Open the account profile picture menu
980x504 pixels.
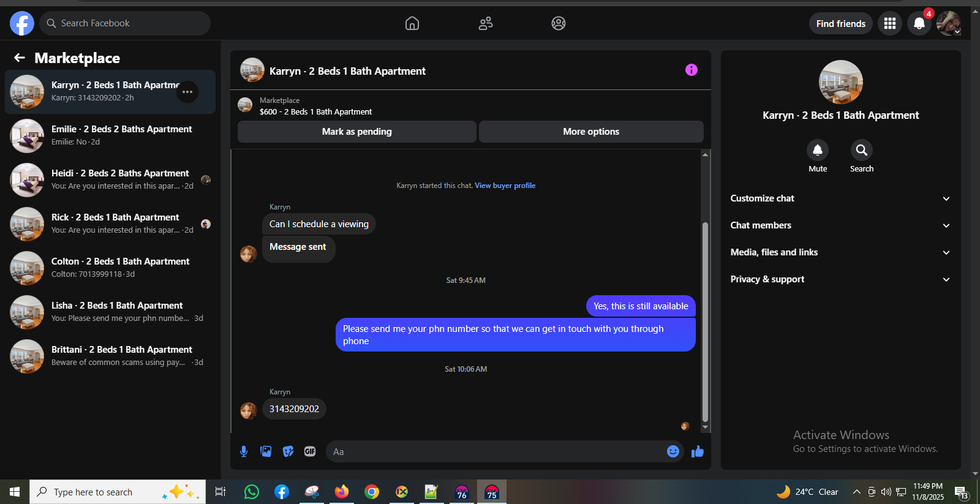949,23
